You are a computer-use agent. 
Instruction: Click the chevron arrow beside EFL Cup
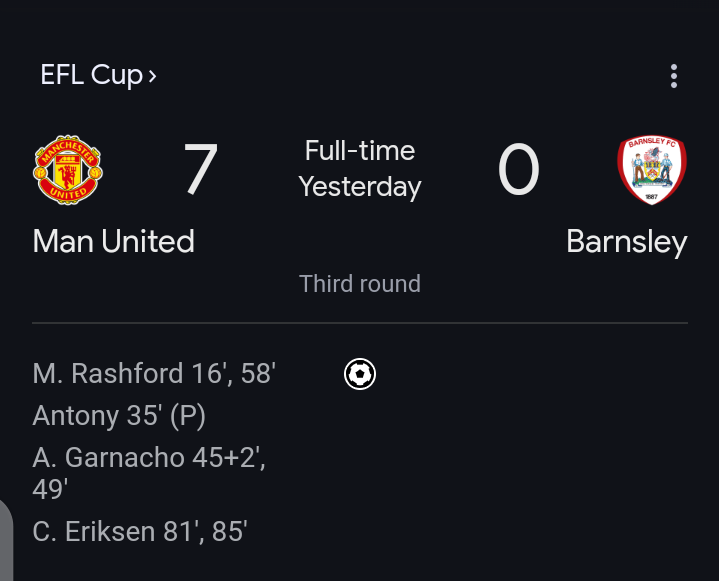pyautogui.click(x=152, y=76)
